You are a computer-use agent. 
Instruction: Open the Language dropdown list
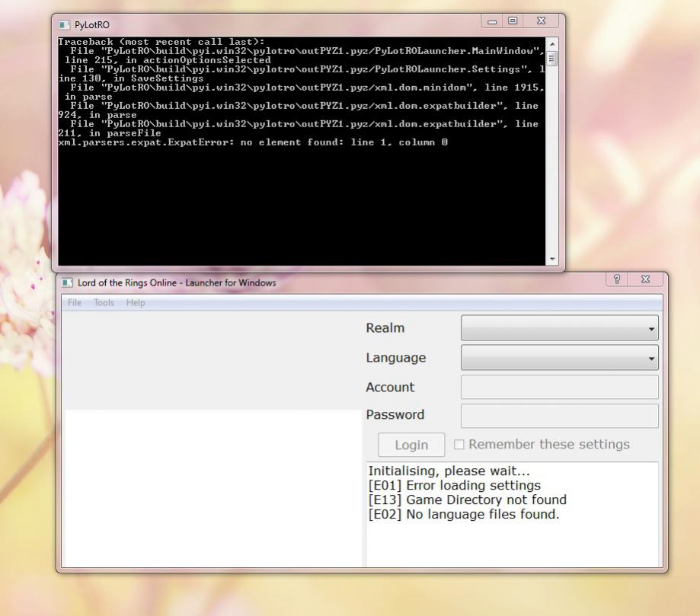559,358
